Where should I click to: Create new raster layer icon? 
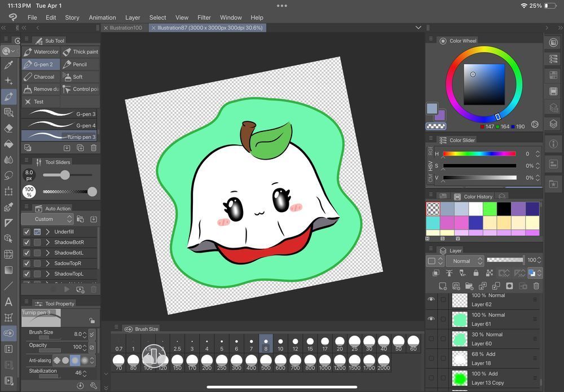click(442, 287)
